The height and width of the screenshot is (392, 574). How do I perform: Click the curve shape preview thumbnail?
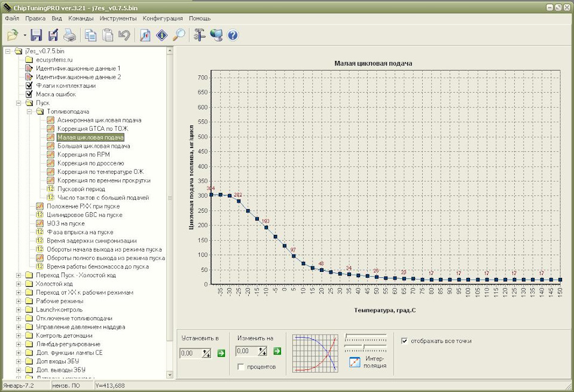[315, 353]
